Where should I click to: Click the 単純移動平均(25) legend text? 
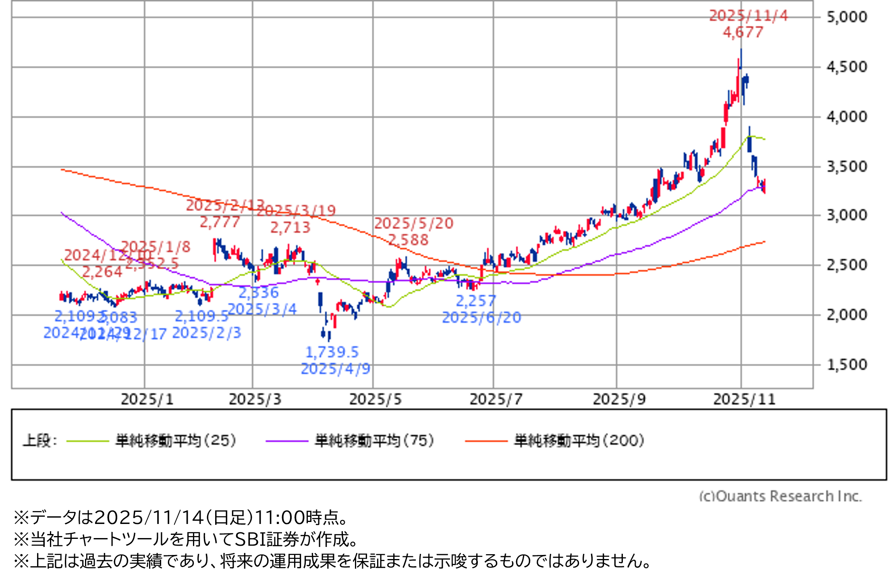point(176,441)
